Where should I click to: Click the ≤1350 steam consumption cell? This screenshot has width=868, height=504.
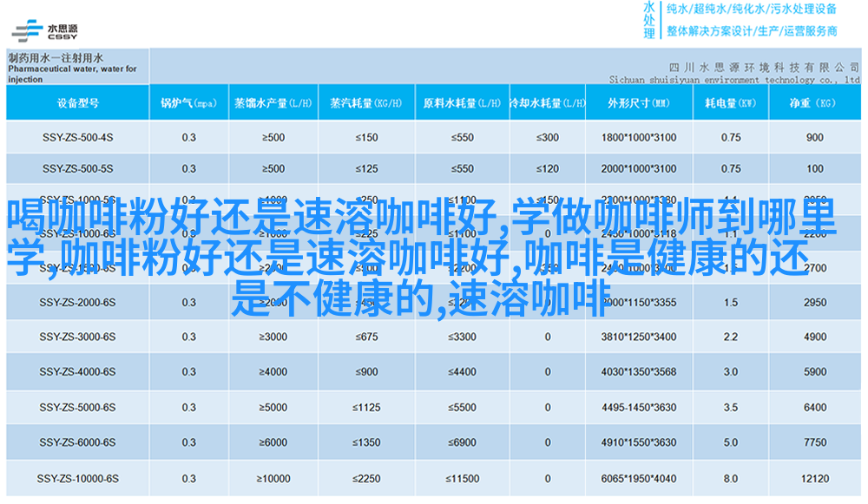click(366, 442)
